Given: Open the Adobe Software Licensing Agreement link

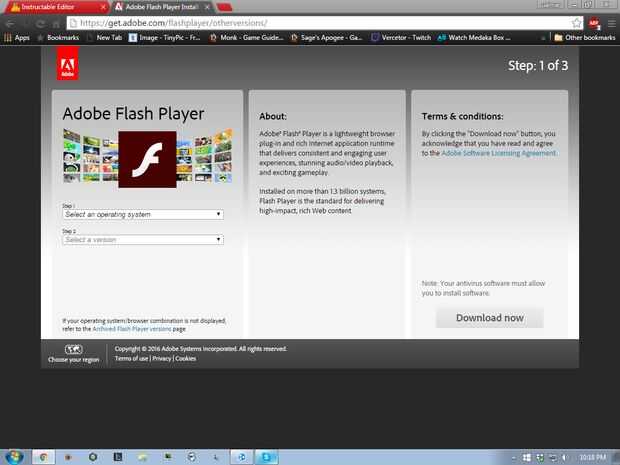Looking at the screenshot, I should click(498, 153).
